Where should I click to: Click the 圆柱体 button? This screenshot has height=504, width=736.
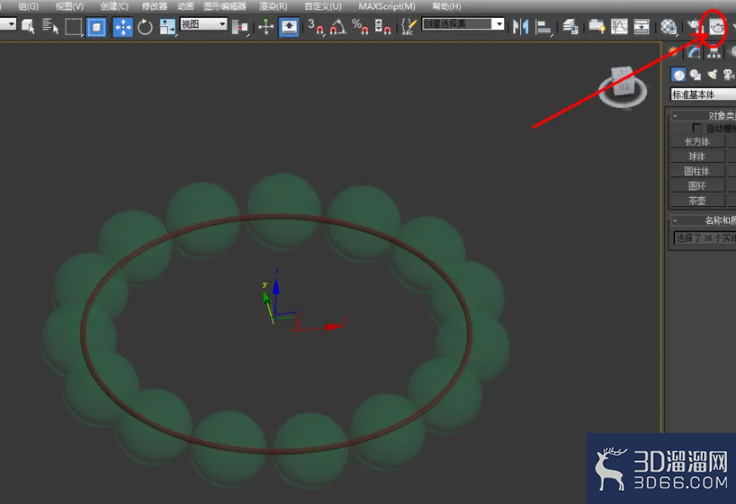[x=697, y=171]
